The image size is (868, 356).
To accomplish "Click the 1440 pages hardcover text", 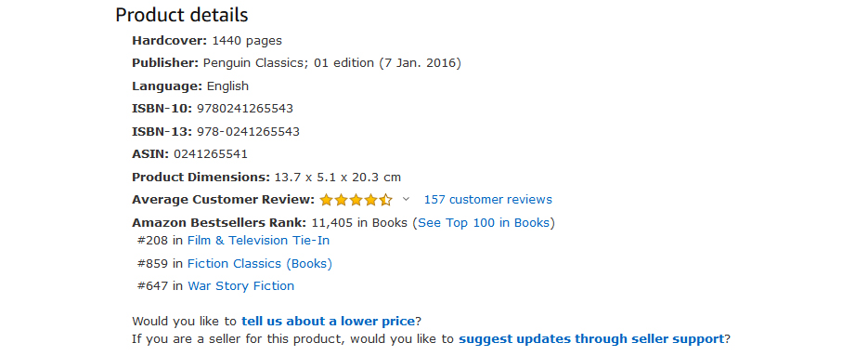I will [x=247, y=41].
